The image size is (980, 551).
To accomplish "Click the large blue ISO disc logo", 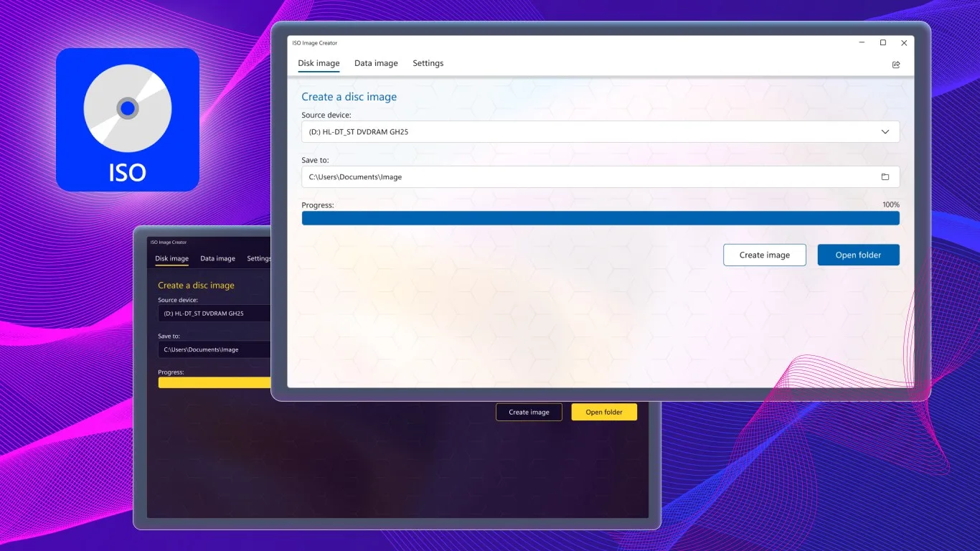I will 128,120.
